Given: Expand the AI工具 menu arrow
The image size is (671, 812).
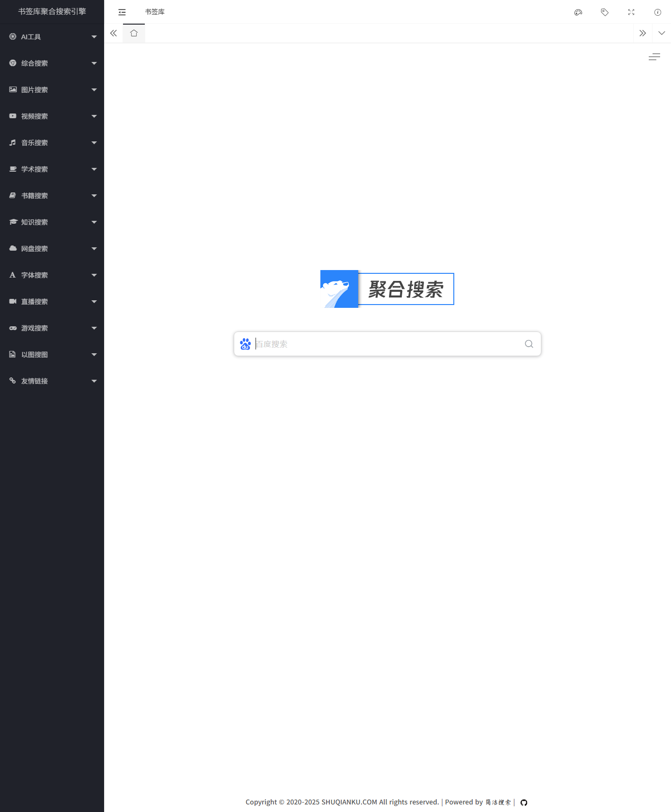Looking at the screenshot, I should (x=94, y=37).
